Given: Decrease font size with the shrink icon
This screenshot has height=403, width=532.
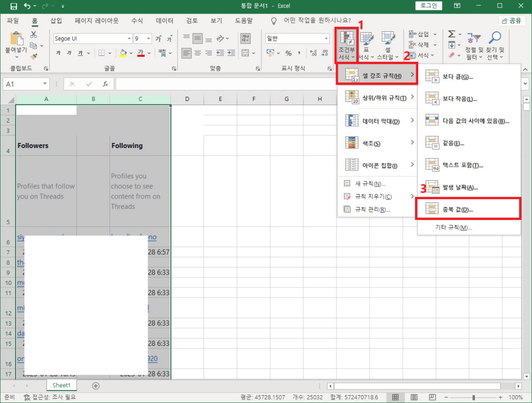Looking at the screenshot, I should coord(170,38).
